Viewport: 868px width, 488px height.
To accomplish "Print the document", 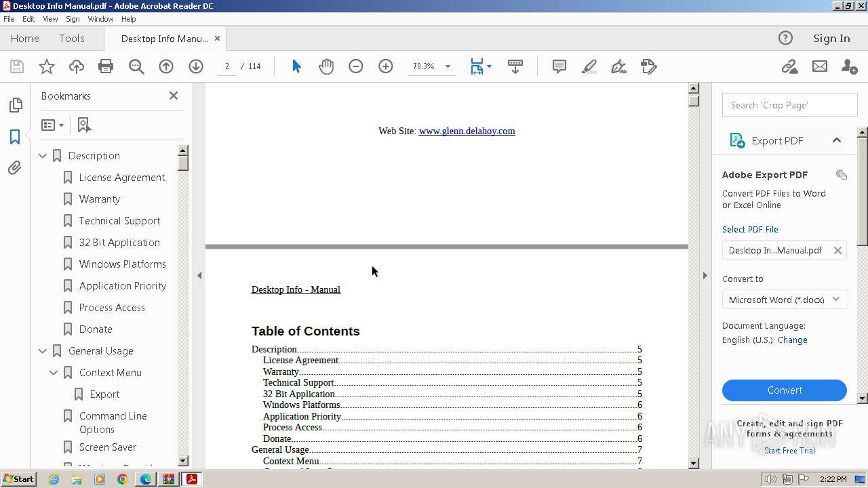I will 106,66.
